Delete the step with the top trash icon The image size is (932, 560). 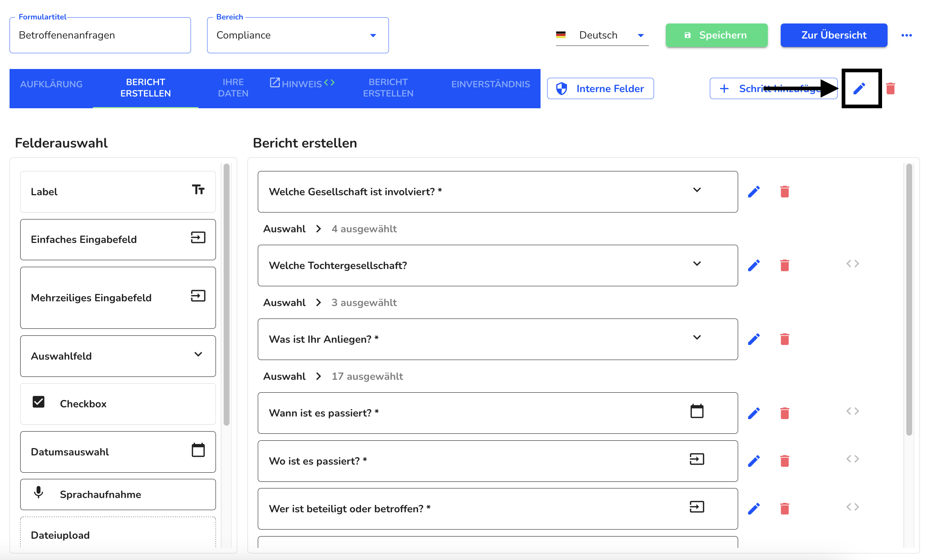[890, 88]
